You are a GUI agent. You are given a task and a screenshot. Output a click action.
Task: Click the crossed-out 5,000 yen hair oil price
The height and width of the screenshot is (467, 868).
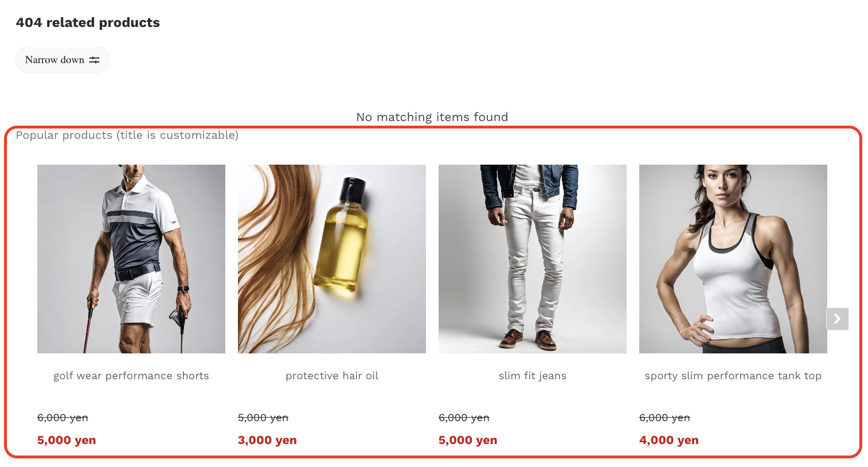(263, 418)
